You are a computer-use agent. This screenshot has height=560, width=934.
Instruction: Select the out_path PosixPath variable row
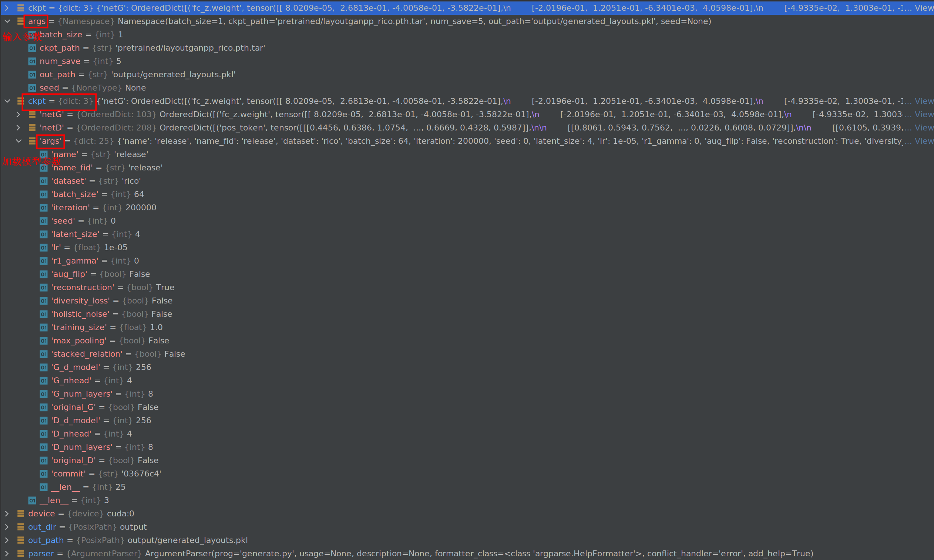coord(138,540)
